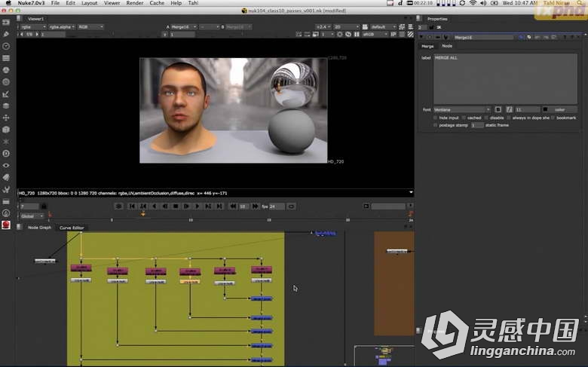Screen dimensions: 588x367
Task: Toggle the disable checkbox
Action: pos(486,118)
